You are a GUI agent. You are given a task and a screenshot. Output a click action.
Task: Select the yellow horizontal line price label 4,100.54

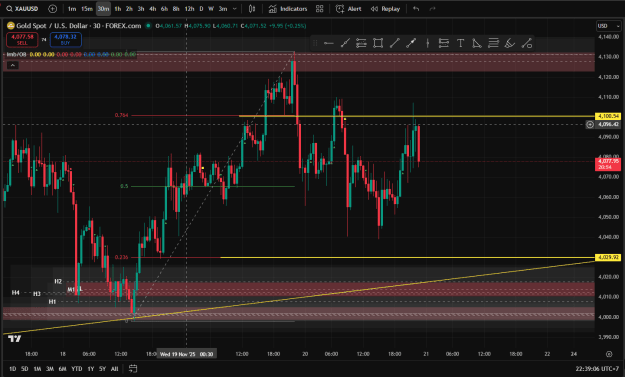(608, 116)
